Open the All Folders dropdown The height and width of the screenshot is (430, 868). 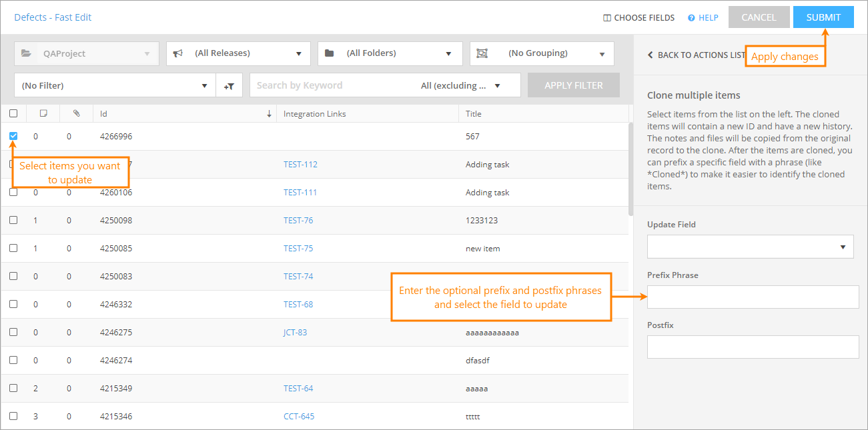(390, 53)
